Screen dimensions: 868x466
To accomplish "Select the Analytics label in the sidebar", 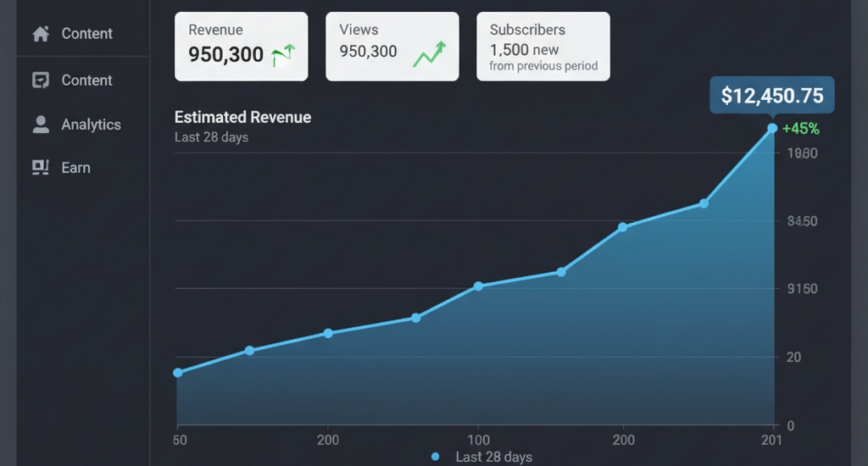I will [91, 125].
